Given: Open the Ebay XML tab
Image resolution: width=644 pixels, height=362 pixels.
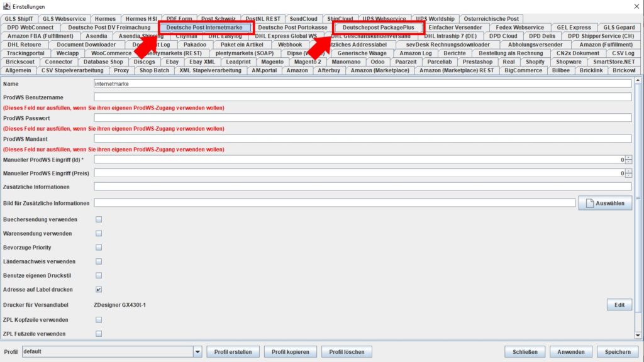Looking at the screenshot, I should (x=202, y=62).
